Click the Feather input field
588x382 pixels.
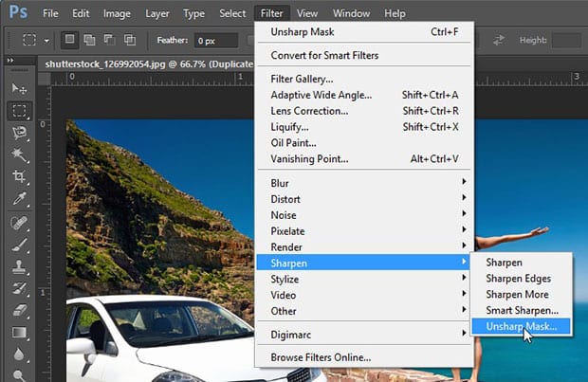tap(216, 41)
